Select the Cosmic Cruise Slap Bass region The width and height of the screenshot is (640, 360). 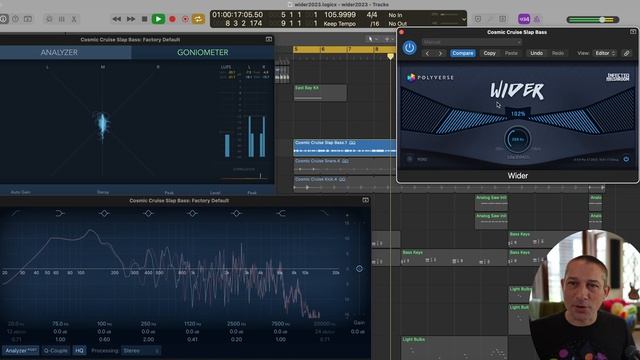point(345,147)
